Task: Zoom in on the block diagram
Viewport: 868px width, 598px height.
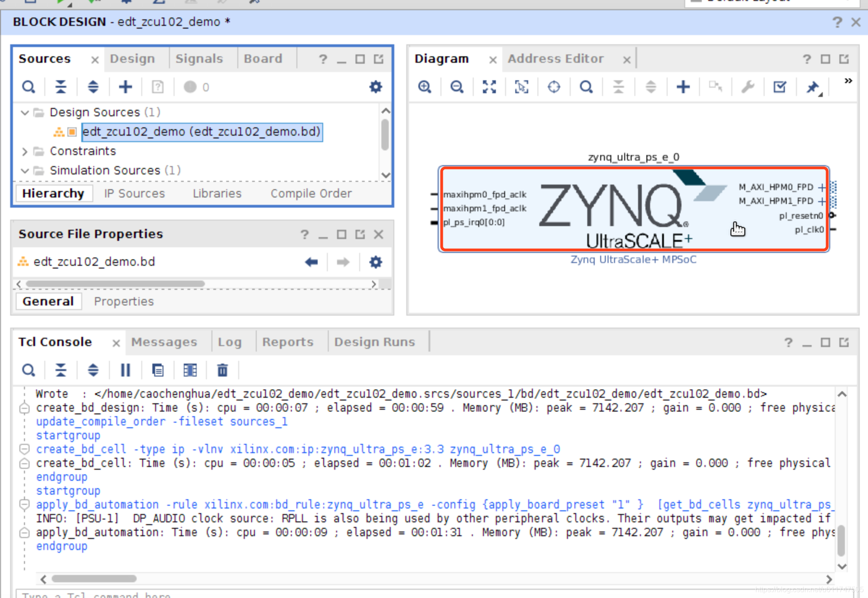Action: point(425,87)
